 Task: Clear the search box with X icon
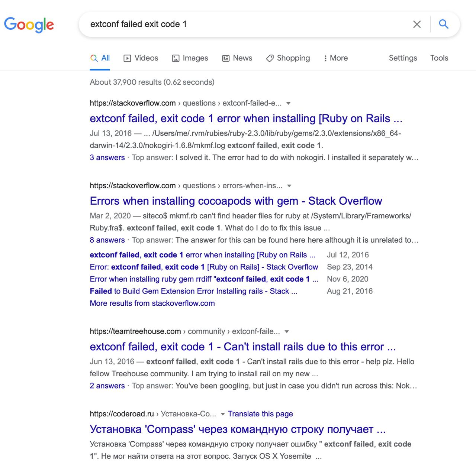(417, 25)
